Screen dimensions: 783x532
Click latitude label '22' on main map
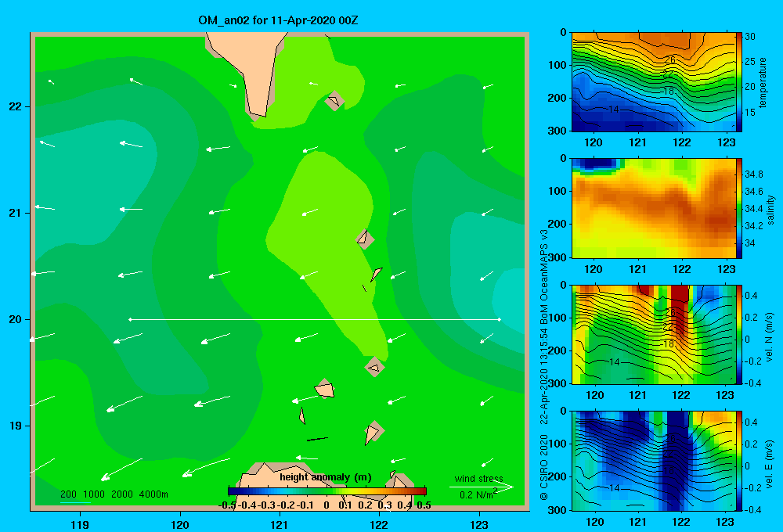point(16,106)
